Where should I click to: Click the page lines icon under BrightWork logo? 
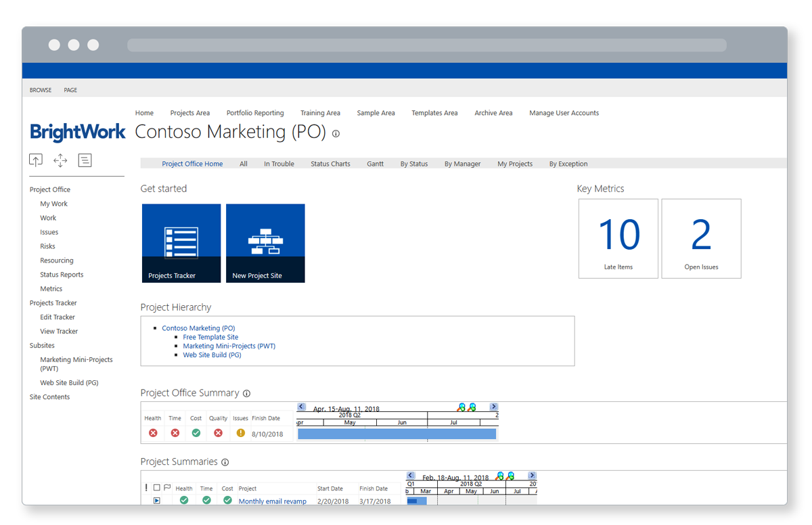pyautogui.click(x=85, y=160)
